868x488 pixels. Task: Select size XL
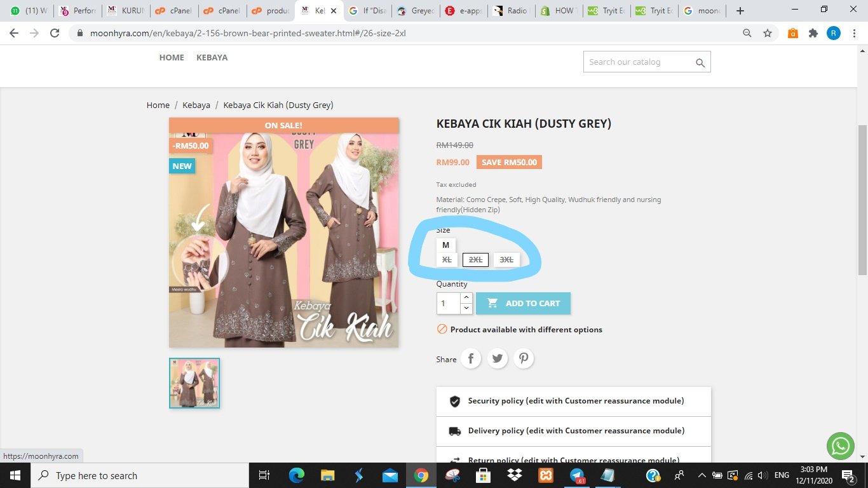tap(447, 260)
